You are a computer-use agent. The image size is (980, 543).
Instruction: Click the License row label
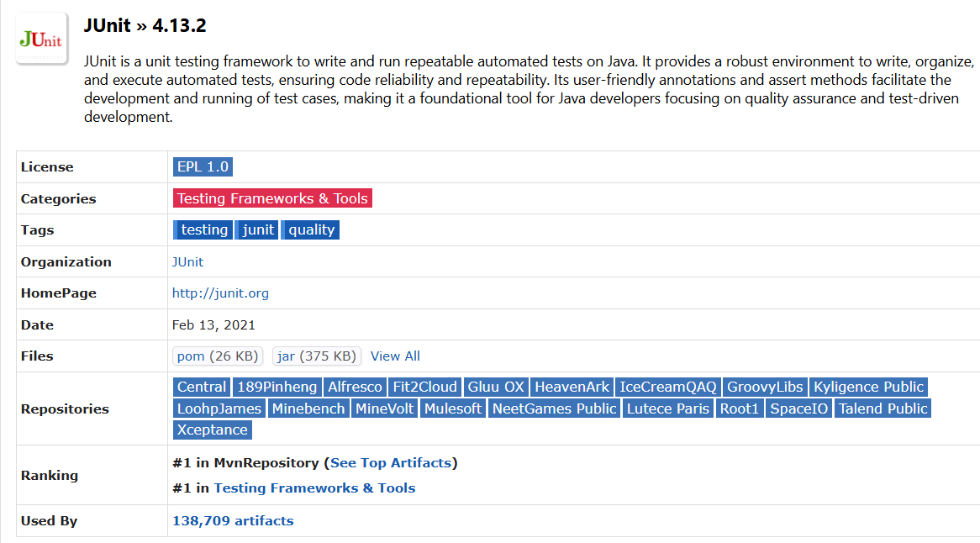click(47, 166)
